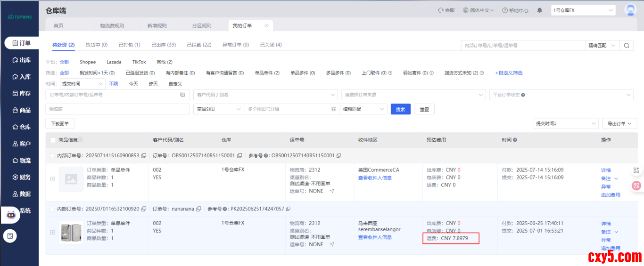The image size is (644, 266).
Task: Click the QR code icon at right edge
Action: (x=636, y=170)
